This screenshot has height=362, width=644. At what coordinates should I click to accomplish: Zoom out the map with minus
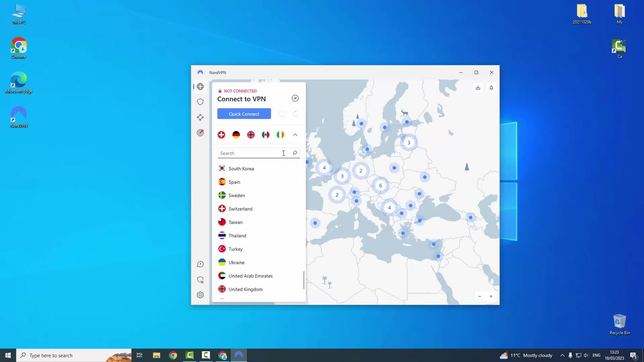tap(479, 297)
